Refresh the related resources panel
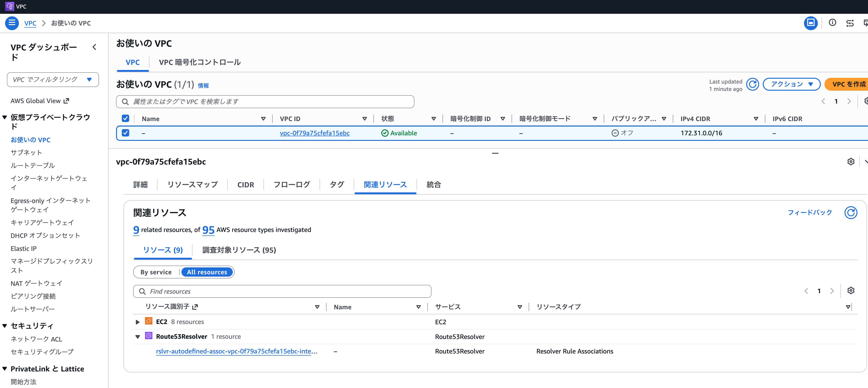This screenshot has height=388, width=868. (851, 212)
